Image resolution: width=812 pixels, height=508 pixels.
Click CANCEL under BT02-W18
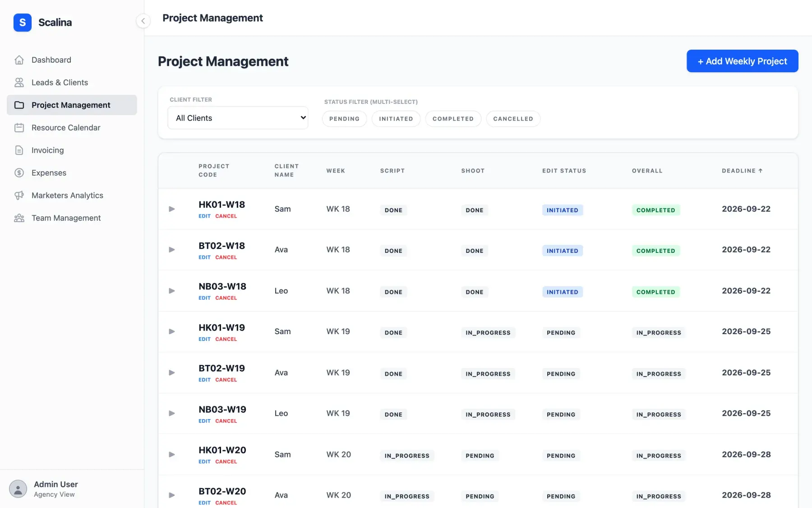point(226,257)
